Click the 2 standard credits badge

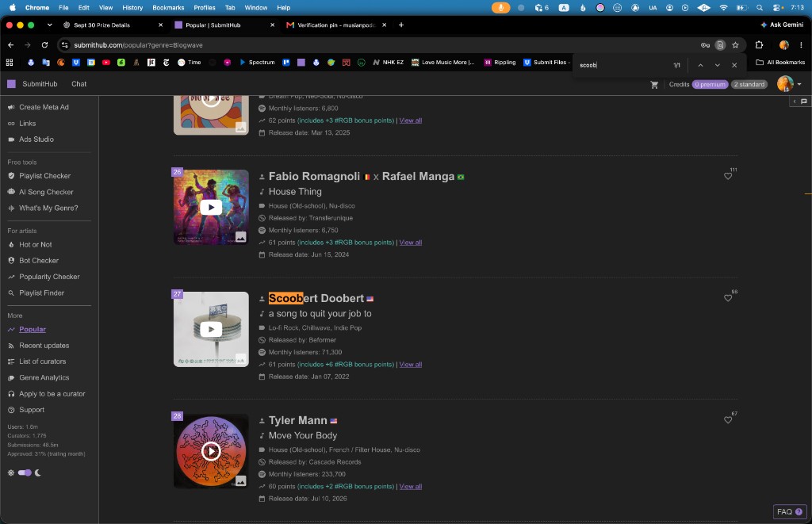click(749, 84)
